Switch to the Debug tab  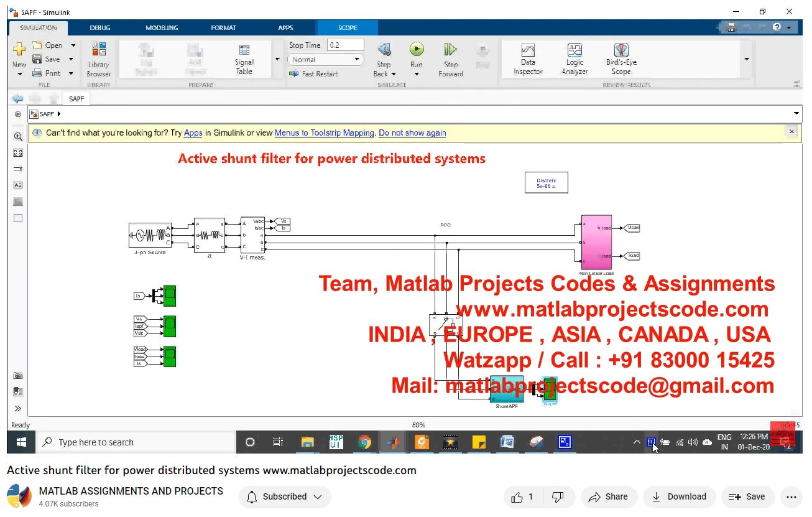coord(99,27)
